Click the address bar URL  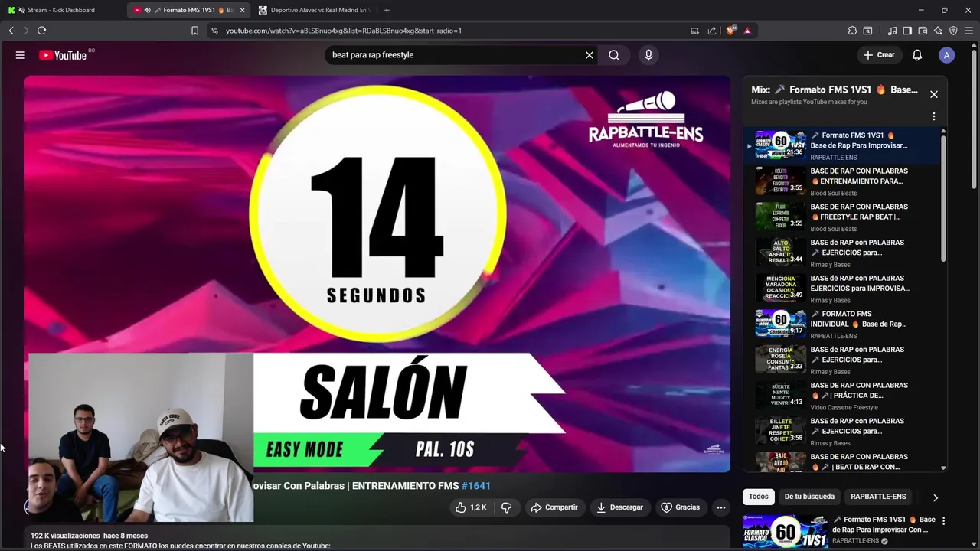click(x=344, y=31)
